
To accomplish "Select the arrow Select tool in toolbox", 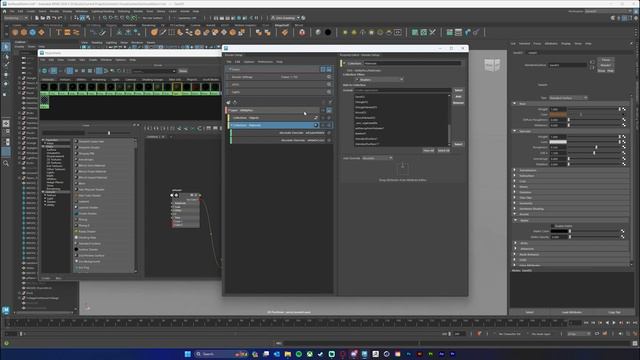I will point(6,47).
